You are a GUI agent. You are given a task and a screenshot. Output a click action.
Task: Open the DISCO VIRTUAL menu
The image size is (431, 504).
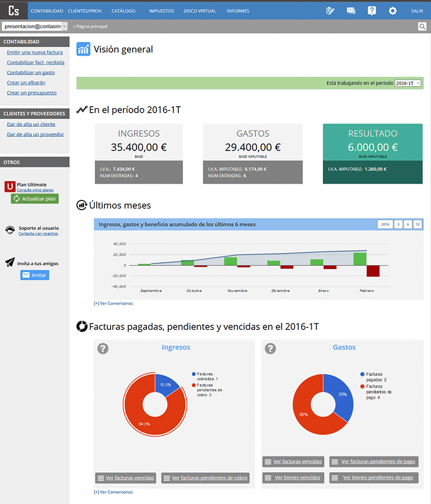pyautogui.click(x=200, y=11)
